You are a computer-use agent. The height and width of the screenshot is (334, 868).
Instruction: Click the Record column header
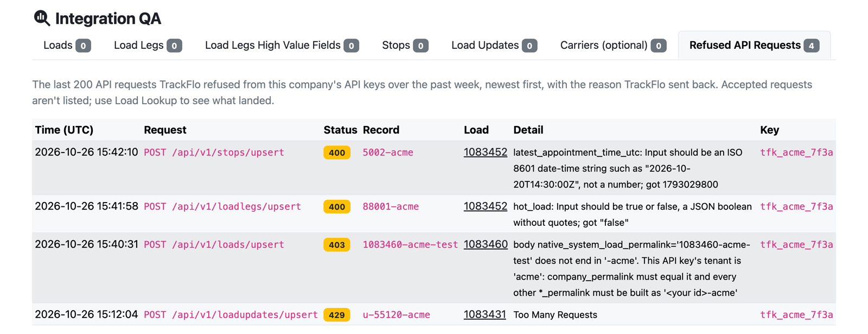click(381, 130)
